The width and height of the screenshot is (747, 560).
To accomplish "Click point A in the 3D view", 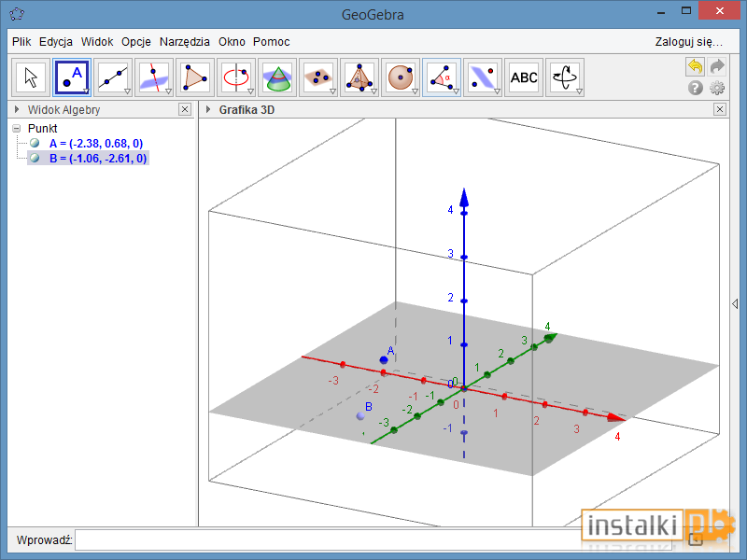I will (384, 359).
